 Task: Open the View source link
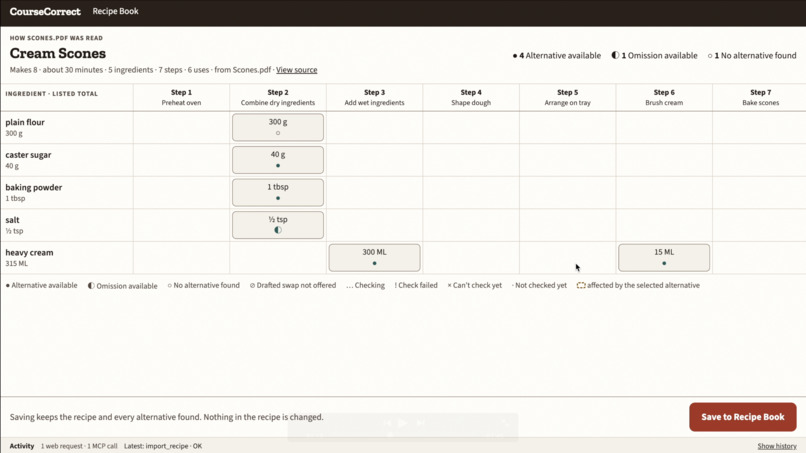[x=297, y=70]
